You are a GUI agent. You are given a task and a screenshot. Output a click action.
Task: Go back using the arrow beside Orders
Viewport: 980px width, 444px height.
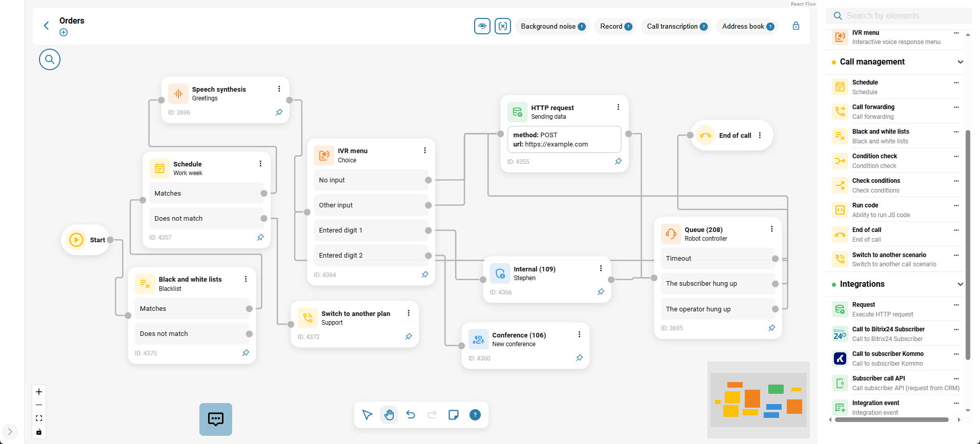point(47,26)
